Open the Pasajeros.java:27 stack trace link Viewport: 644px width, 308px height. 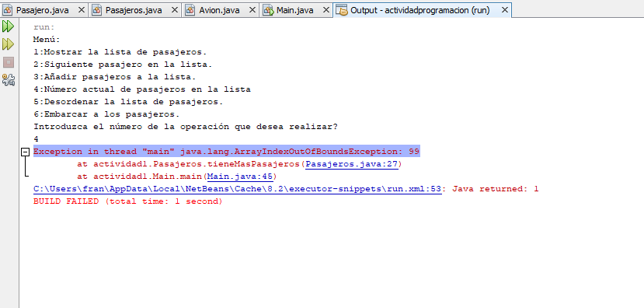(352, 164)
